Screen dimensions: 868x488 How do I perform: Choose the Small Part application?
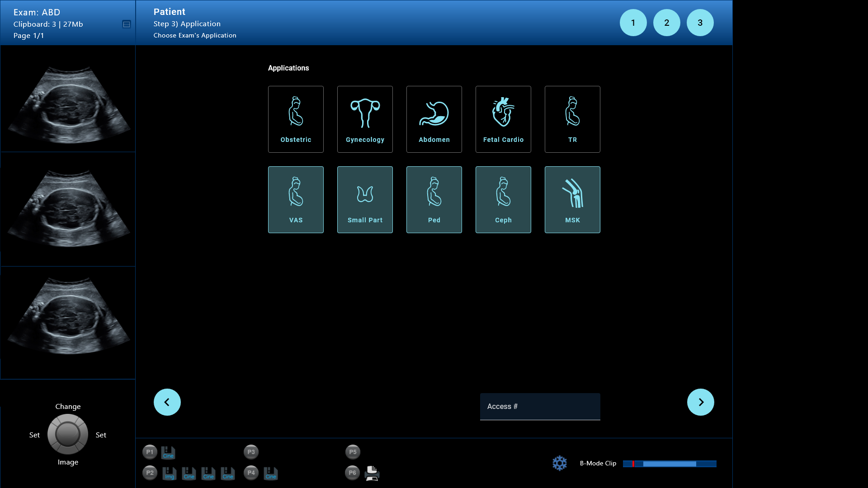365,200
